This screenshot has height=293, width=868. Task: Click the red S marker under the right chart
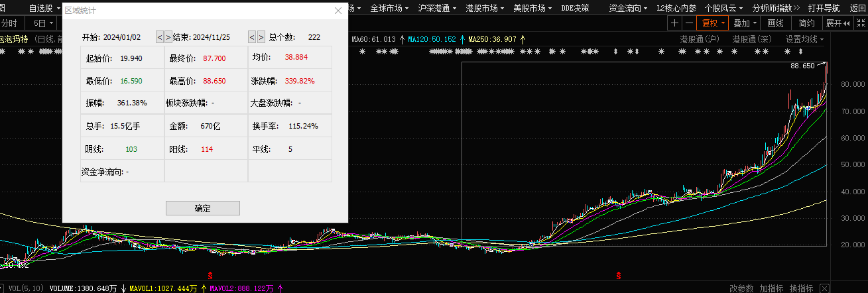tap(619, 274)
